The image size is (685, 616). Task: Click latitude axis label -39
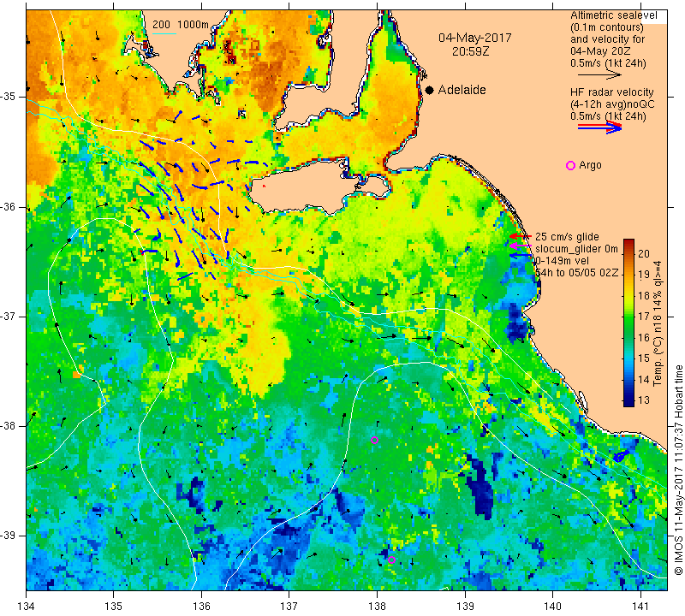pyautogui.click(x=9, y=536)
